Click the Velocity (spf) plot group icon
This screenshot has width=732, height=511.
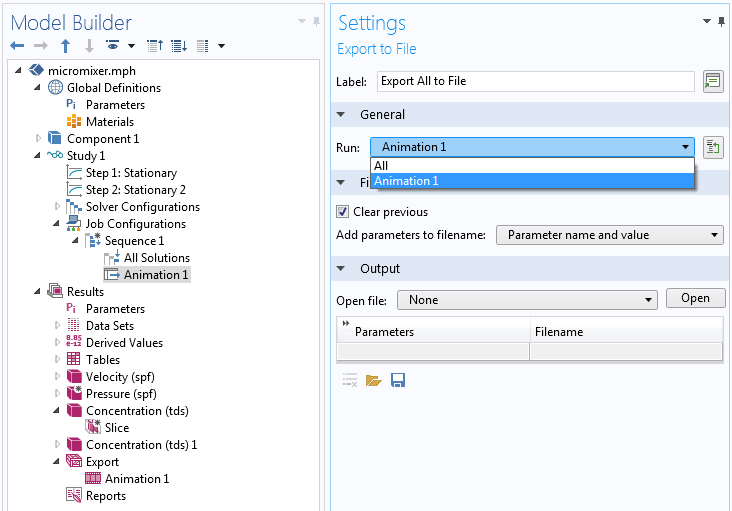tap(74, 376)
